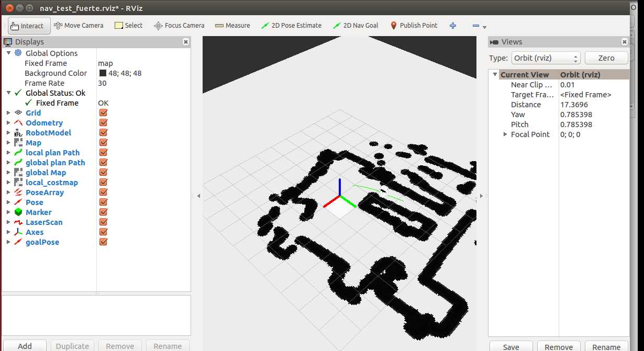
Task: Click the Grid display icon
Action: click(18, 113)
